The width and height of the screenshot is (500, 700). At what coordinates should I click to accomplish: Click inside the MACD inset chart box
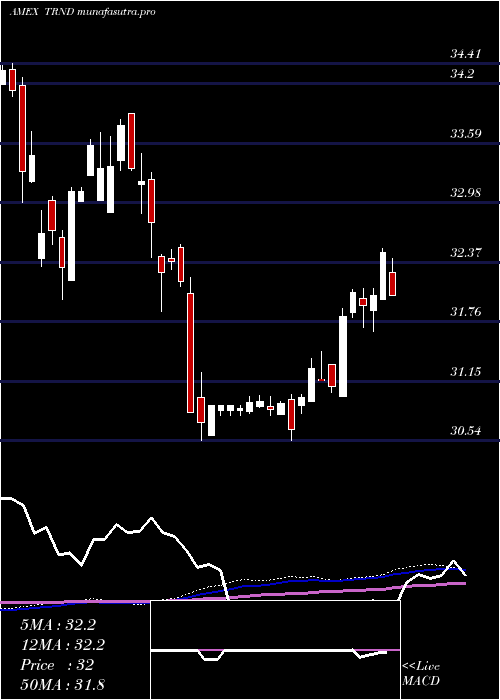[275, 650]
